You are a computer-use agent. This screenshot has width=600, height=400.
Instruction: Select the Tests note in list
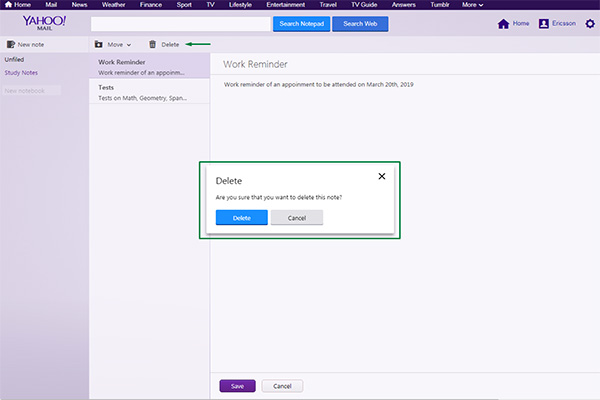pyautogui.click(x=149, y=91)
